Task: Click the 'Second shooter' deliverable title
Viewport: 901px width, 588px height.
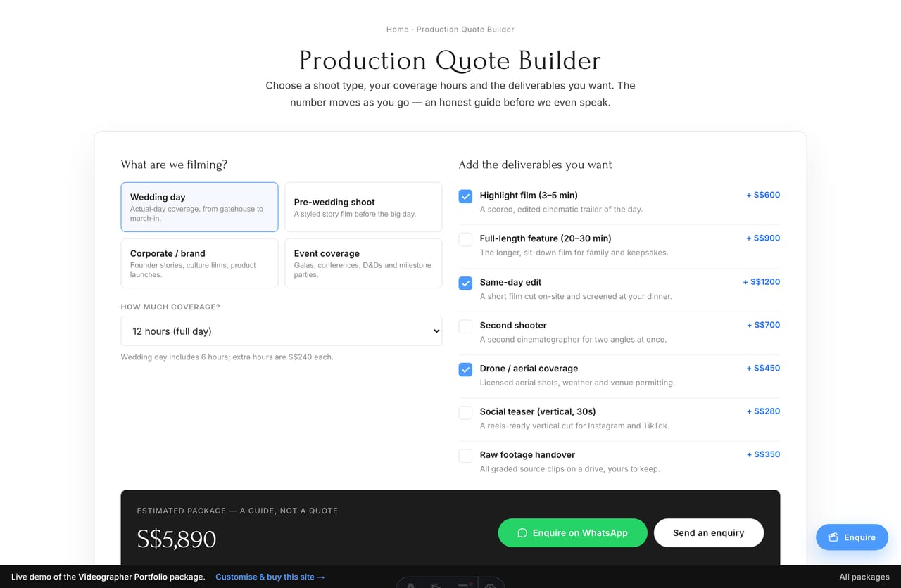Action: coord(513,326)
